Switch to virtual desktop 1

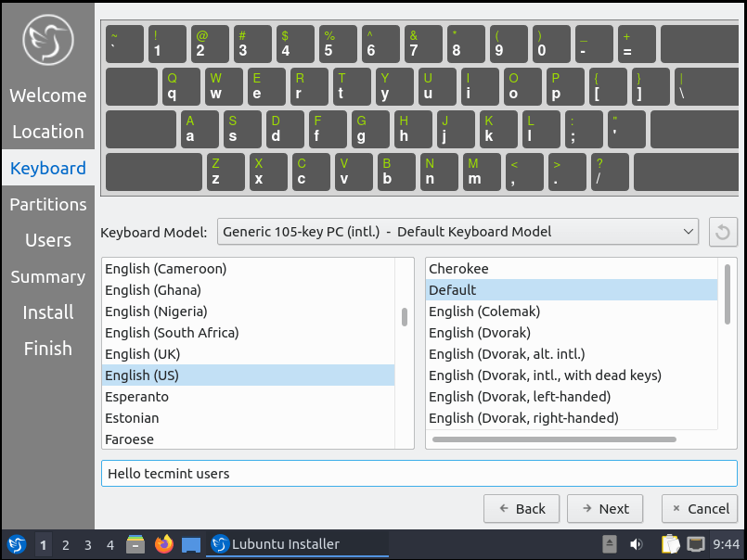click(x=44, y=545)
